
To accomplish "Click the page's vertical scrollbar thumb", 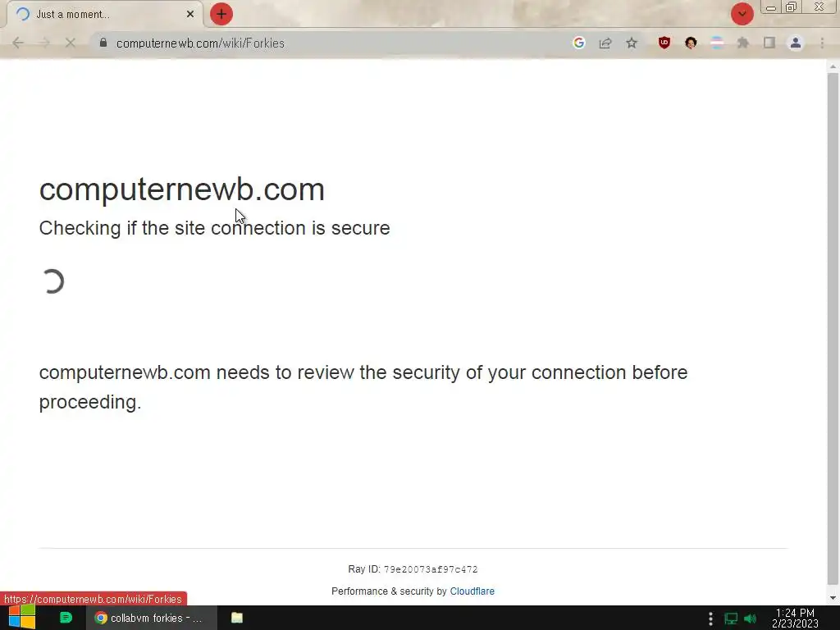I will [x=833, y=330].
